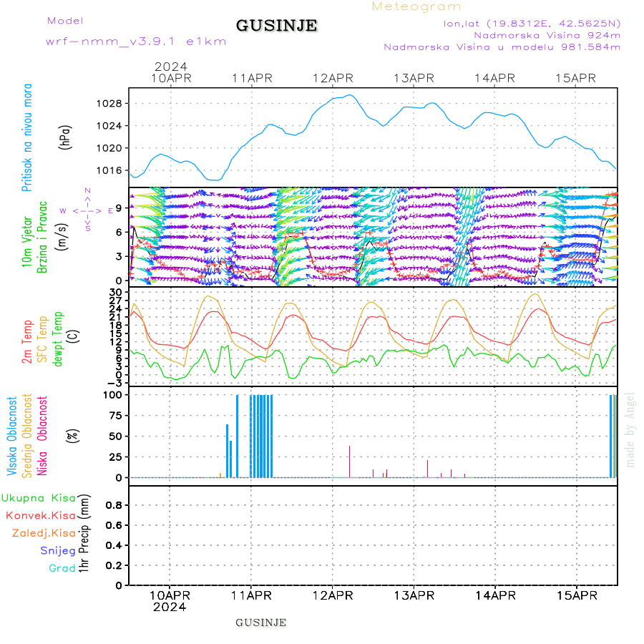Click the Nadmorska Visina 924m text
The image size is (644, 644).
tap(547, 35)
